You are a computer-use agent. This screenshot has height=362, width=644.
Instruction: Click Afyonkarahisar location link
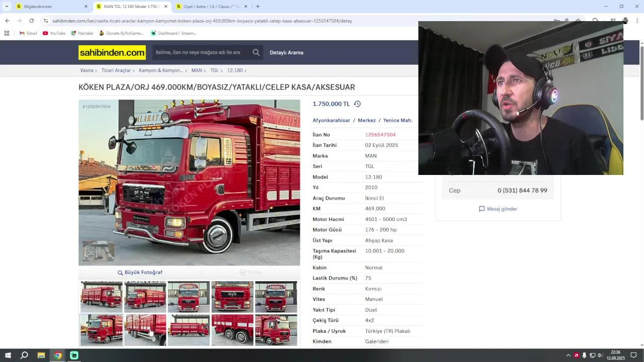point(332,120)
